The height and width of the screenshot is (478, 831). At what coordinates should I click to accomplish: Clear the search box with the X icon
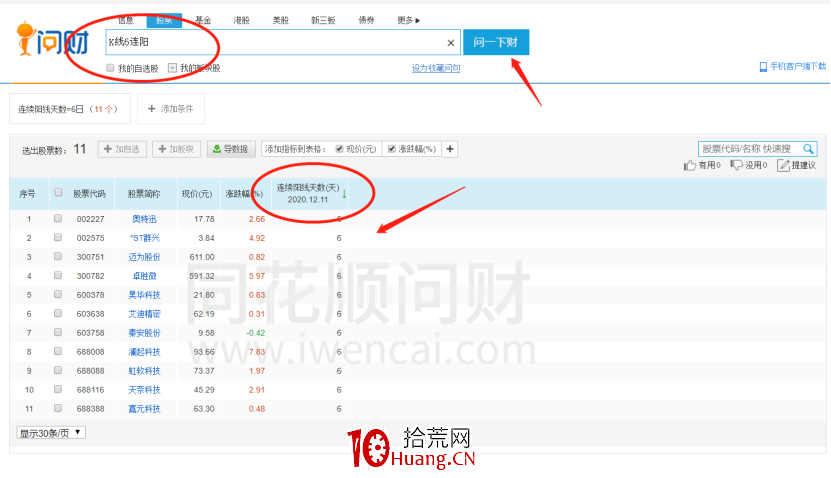450,42
